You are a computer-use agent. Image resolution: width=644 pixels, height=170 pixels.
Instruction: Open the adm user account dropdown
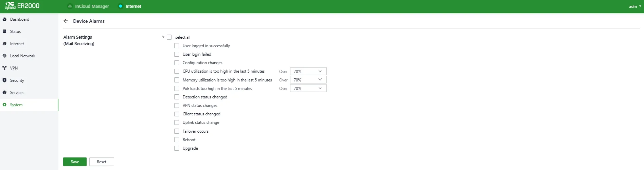635,6
